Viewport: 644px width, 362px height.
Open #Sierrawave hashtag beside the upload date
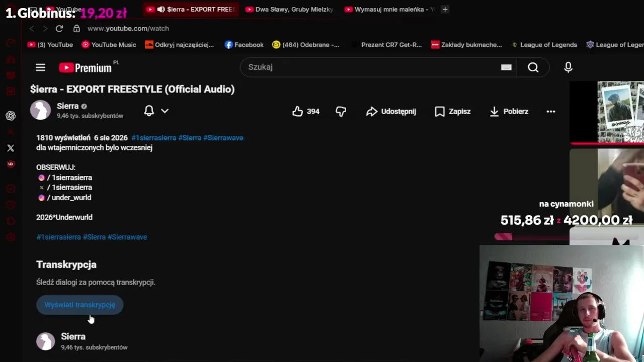[x=223, y=138]
